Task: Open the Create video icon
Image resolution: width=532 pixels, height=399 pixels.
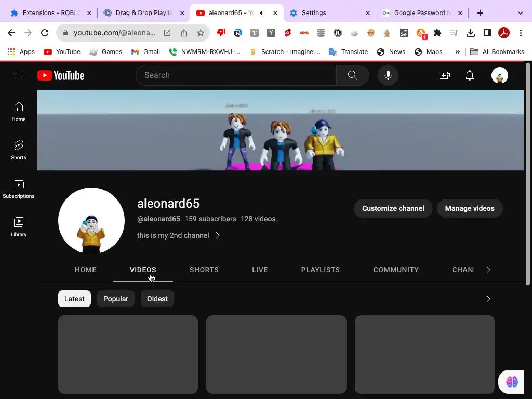Action: point(445,75)
